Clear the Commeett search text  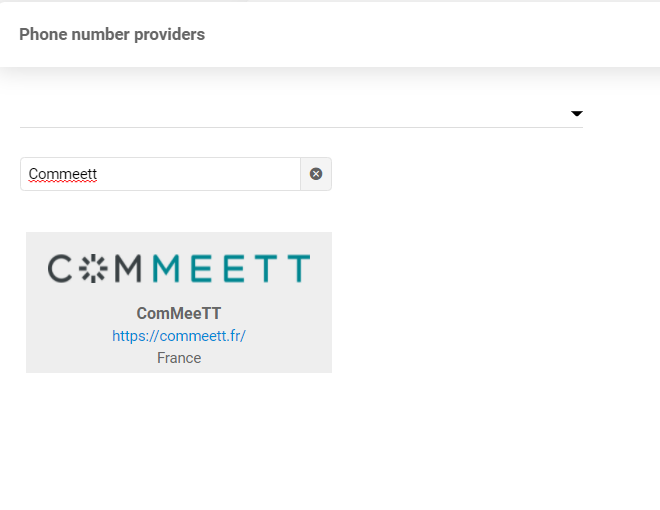(316, 174)
